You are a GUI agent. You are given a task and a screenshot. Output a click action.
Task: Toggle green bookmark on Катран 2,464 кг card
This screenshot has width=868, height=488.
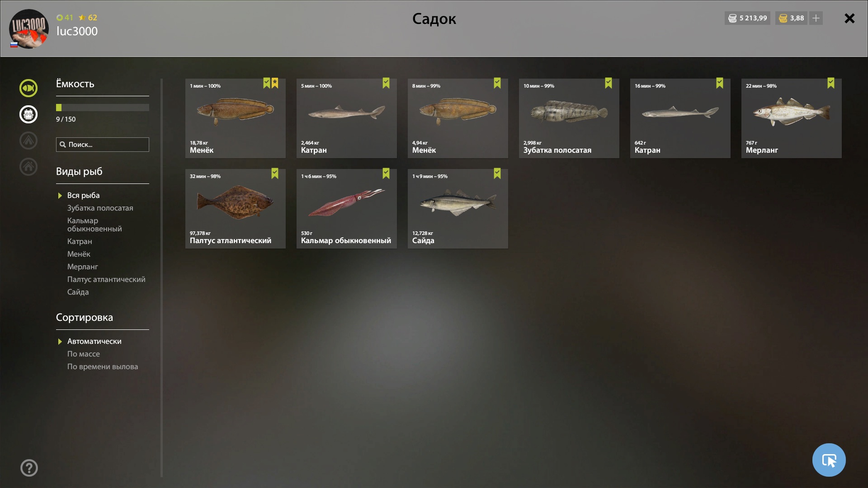(x=386, y=83)
